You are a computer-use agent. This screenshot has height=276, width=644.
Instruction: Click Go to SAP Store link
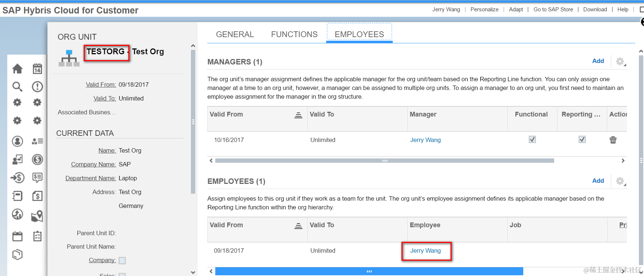[553, 9]
